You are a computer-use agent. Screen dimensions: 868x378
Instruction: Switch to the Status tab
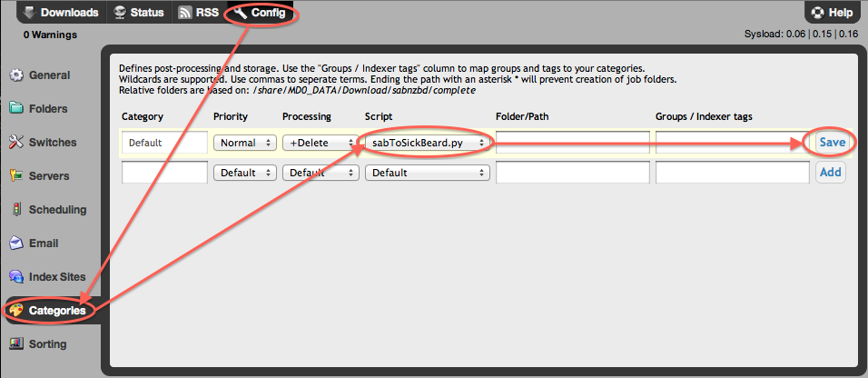pyautogui.click(x=140, y=12)
